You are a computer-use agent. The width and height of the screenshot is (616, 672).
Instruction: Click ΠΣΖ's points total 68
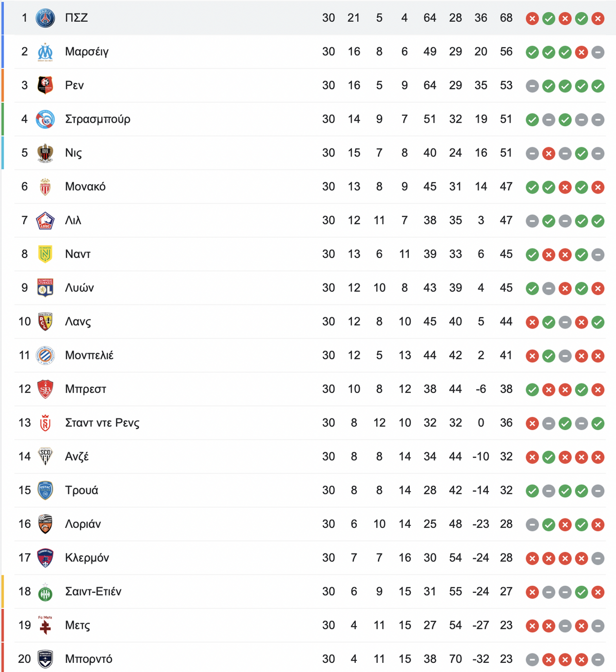[506, 18]
